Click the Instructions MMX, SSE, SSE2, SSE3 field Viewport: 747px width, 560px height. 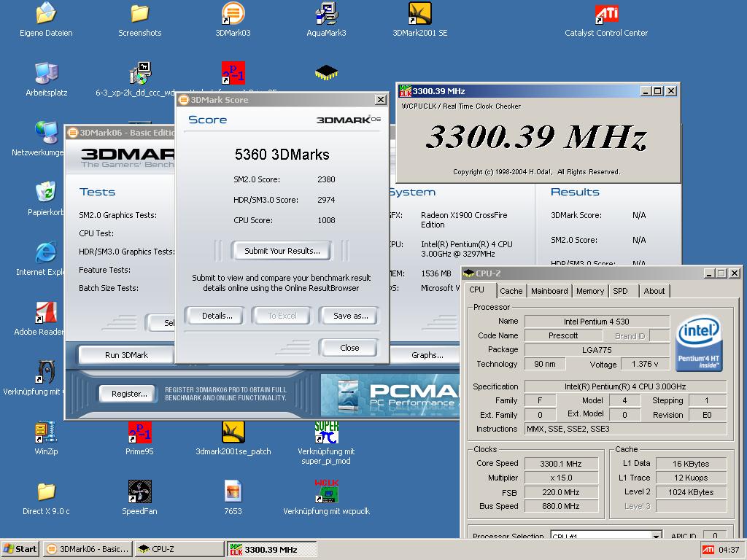point(625,429)
